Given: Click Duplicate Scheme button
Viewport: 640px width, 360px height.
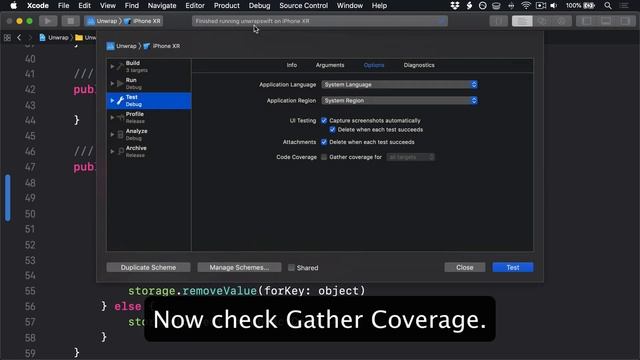Looking at the screenshot, I should coord(149,267).
